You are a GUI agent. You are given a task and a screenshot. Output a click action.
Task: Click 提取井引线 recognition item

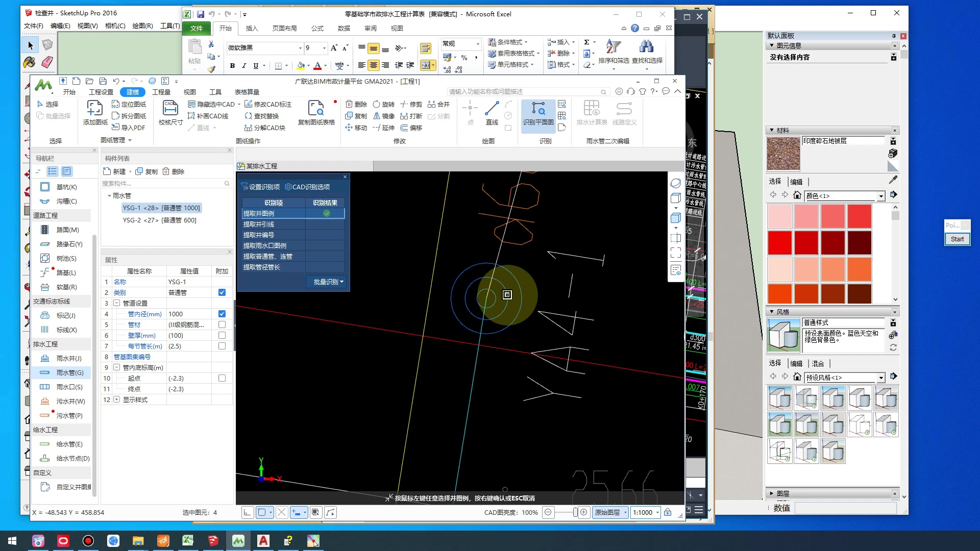(259, 224)
